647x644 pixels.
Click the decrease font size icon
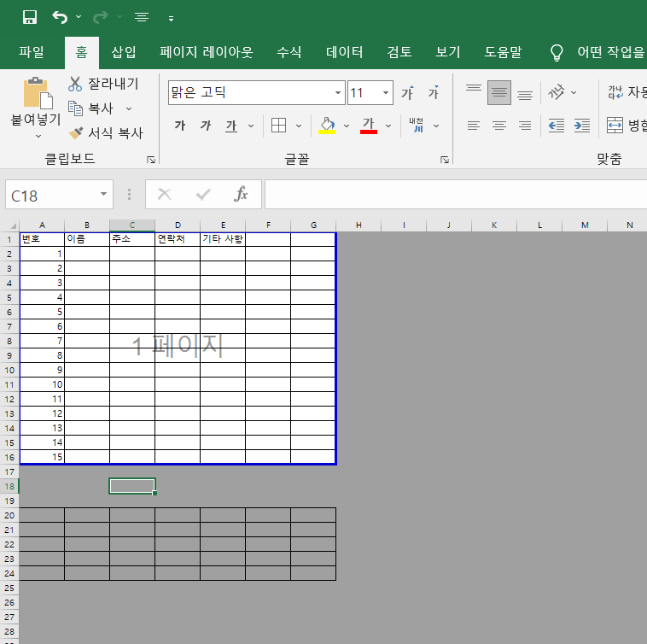point(434,93)
